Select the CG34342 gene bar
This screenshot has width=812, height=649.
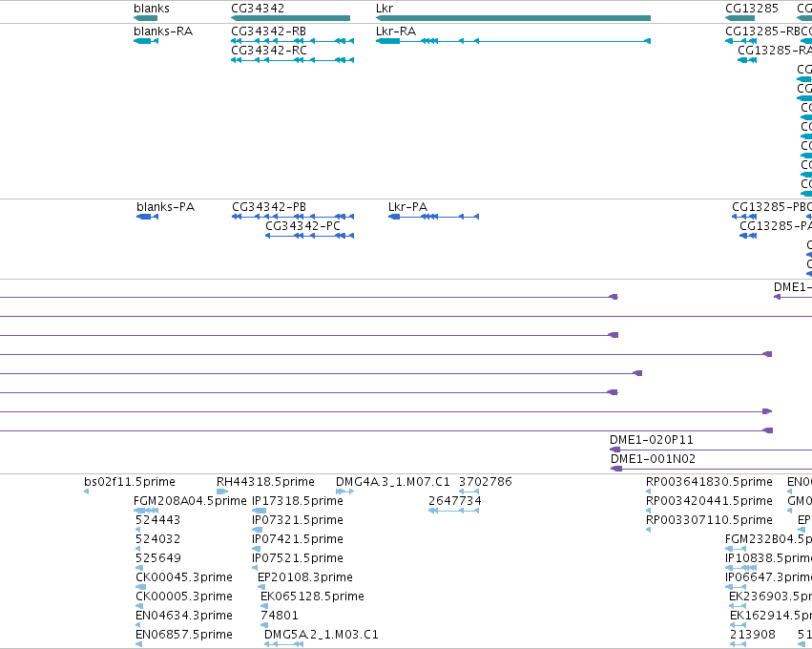click(x=290, y=18)
